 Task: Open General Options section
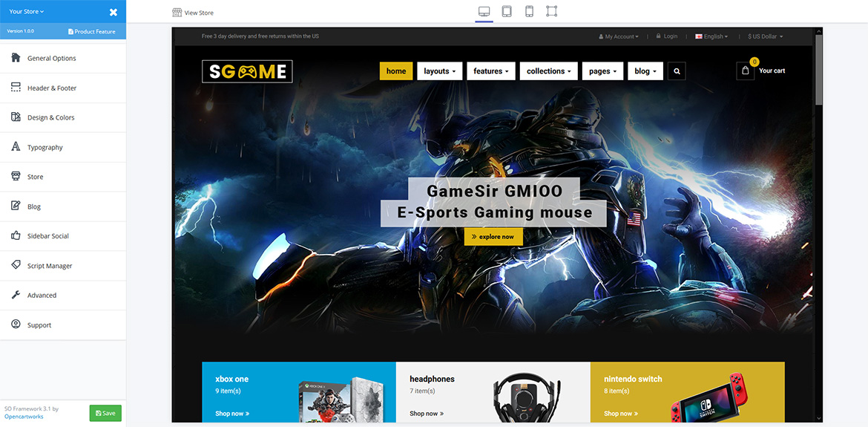point(63,58)
